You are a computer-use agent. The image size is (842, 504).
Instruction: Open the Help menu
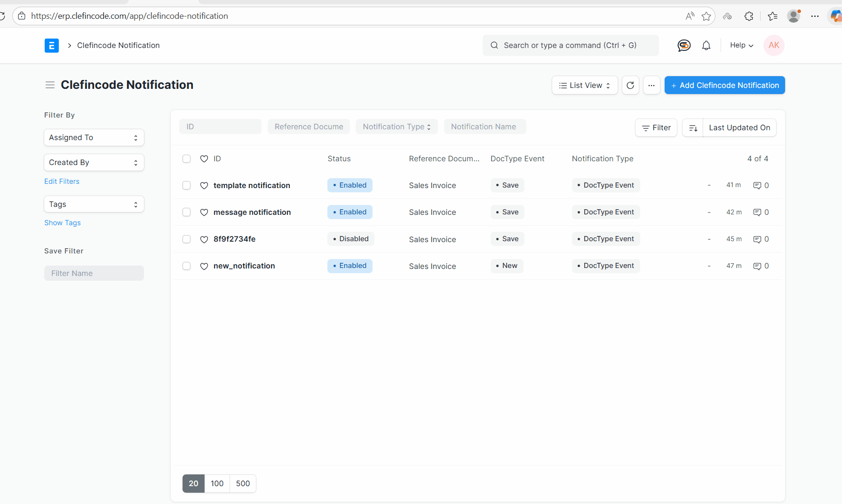(740, 45)
